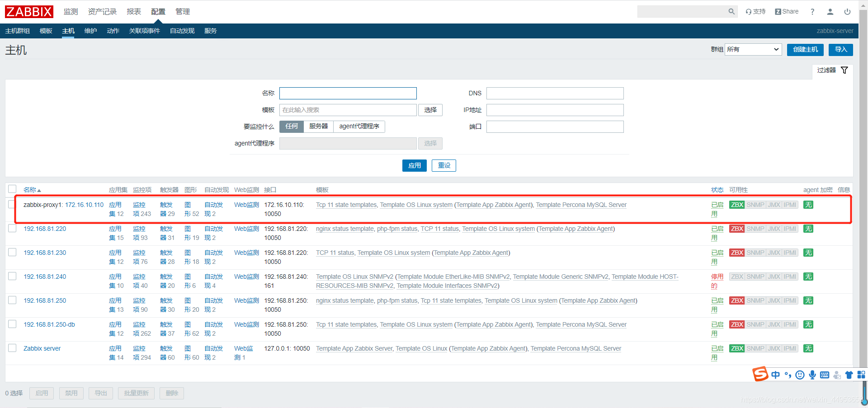The image size is (868, 408).
Task: Click the ZABBIX logo
Action: [29, 12]
